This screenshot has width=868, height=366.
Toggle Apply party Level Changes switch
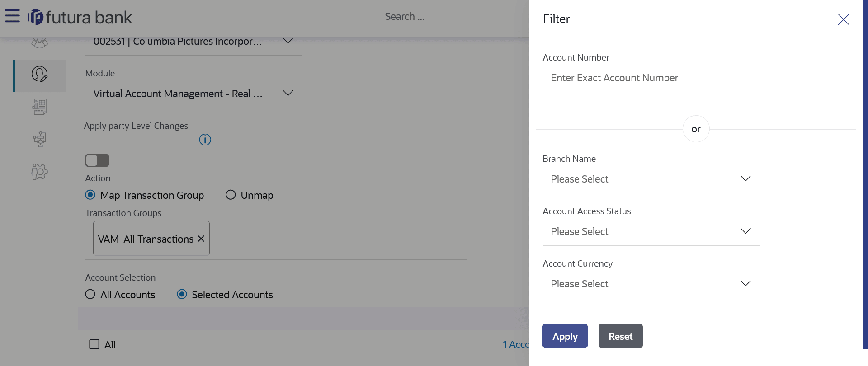pyautogui.click(x=97, y=160)
